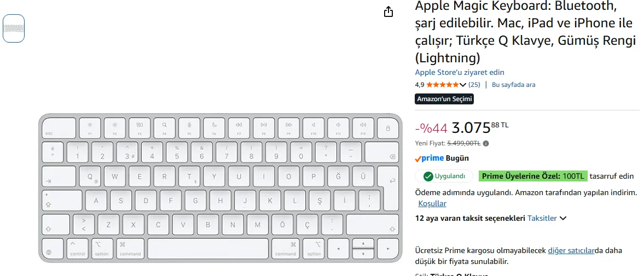The image size is (644, 276).
Task: Expand the "Taksitler" installment options
Action: coord(547,218)
